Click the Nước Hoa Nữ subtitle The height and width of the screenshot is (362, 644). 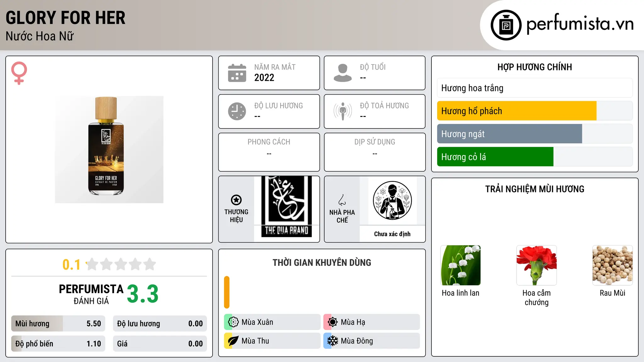(x=40, y=36)
